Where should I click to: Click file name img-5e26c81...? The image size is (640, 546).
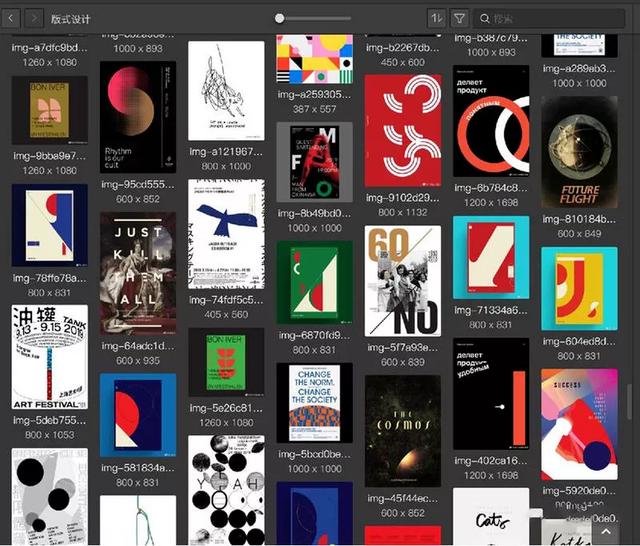click(226, 408)
